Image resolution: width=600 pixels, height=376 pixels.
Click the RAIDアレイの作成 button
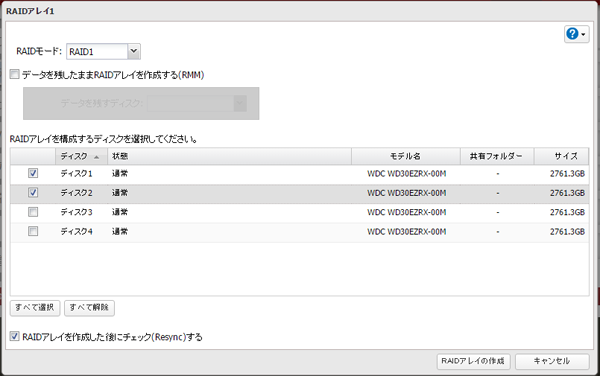click(x=473, y=361)
